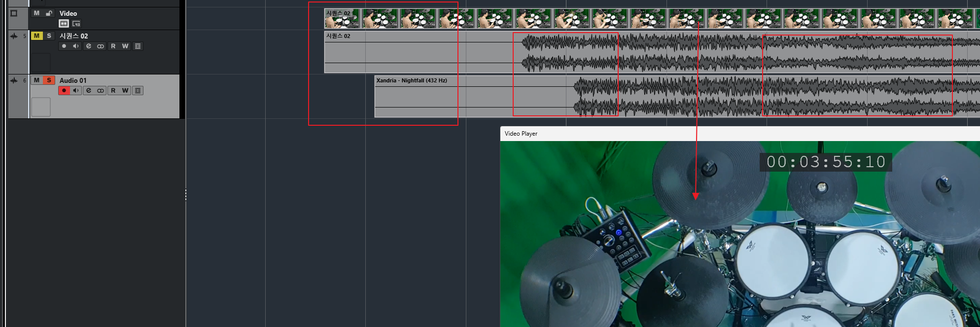980x327 pixels.
Task: Open the track picture slot on 시퀀스 02
Action: pos(41,63)
